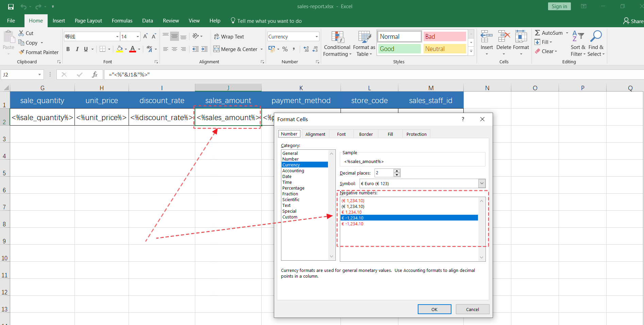Open Find & Select menu
This screenshot has height=325, width=644.
tap(596, 44)
